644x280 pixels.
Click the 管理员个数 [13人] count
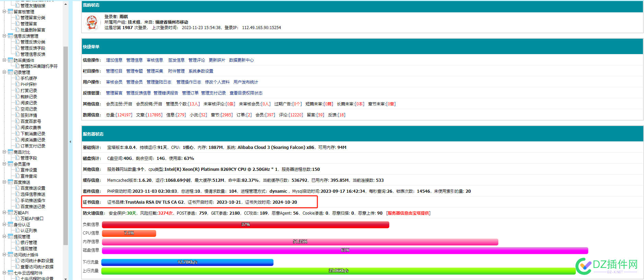pos(194,104)
